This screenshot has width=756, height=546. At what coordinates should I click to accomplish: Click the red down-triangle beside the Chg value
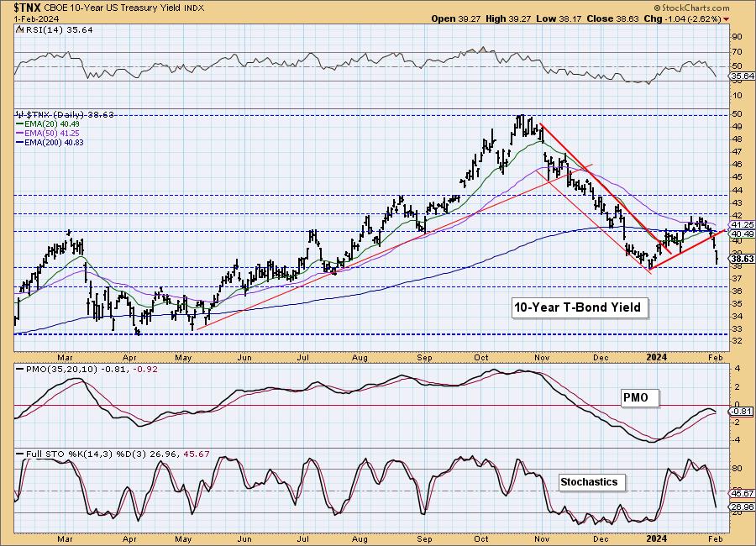pyautogui.click(x=726, y=19)
